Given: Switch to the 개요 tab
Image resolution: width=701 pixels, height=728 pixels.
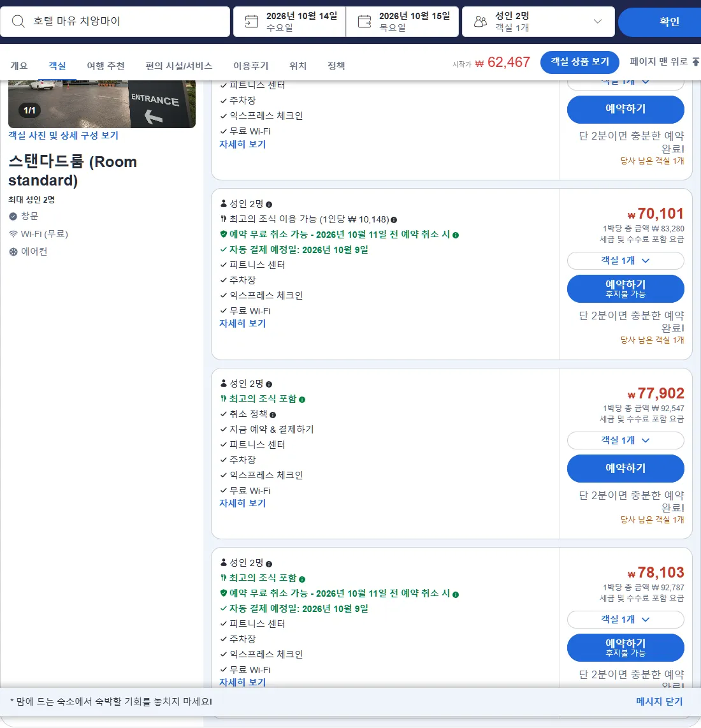Looking at the screenshot, I should click(x=19, y=66).
